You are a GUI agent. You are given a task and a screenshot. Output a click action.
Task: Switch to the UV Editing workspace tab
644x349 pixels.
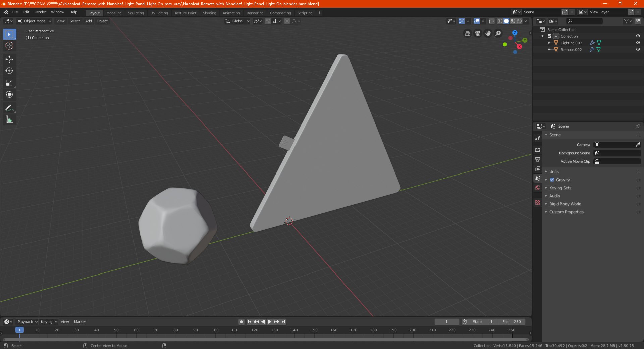pyautogui.click(x=159, y=13)
